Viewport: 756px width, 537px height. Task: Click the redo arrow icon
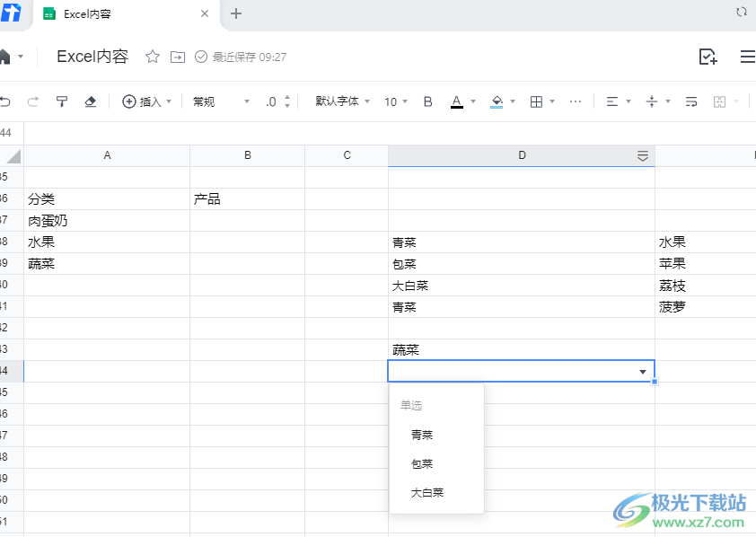coord(33,101)
